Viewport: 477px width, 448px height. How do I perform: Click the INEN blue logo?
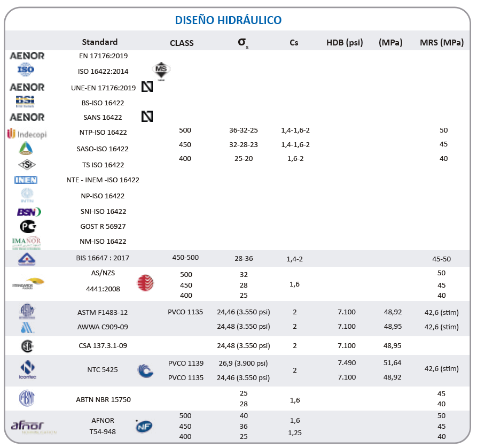click(26, 180)
